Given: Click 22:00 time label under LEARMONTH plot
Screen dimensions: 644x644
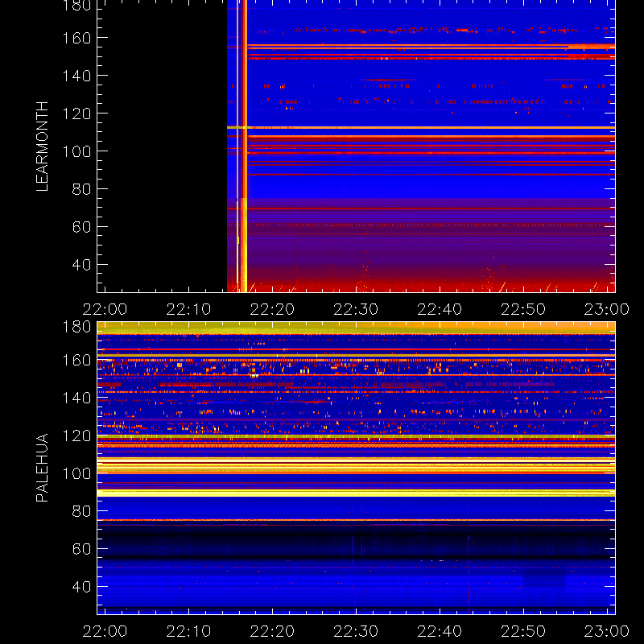Looking at the screenshot, I should coord(105,309).
